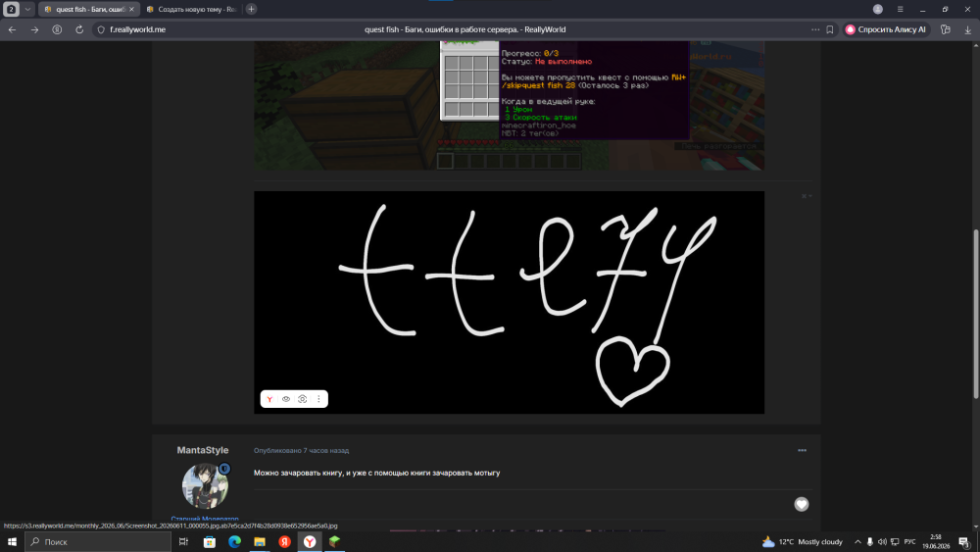Image resolution: width=980 pixels, height=552 pixels.
Task: Click the Yandex image search icon on picture
Action: pos(270,399)
